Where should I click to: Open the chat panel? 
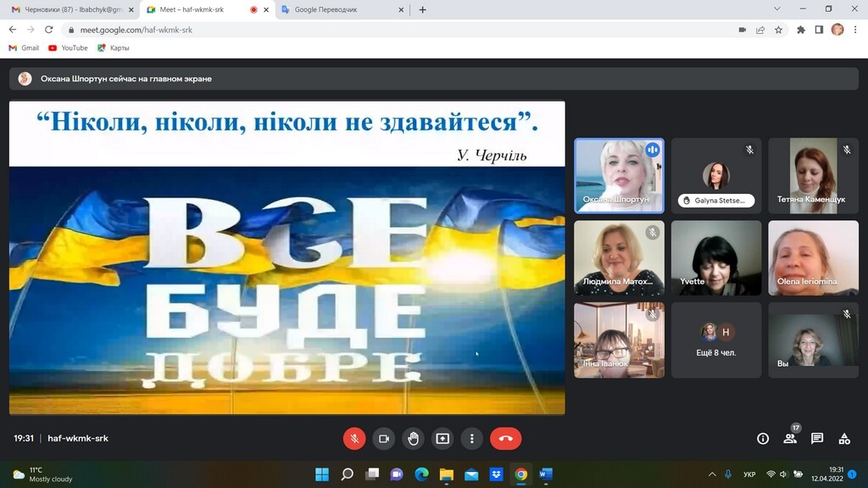tap(817, 439)
